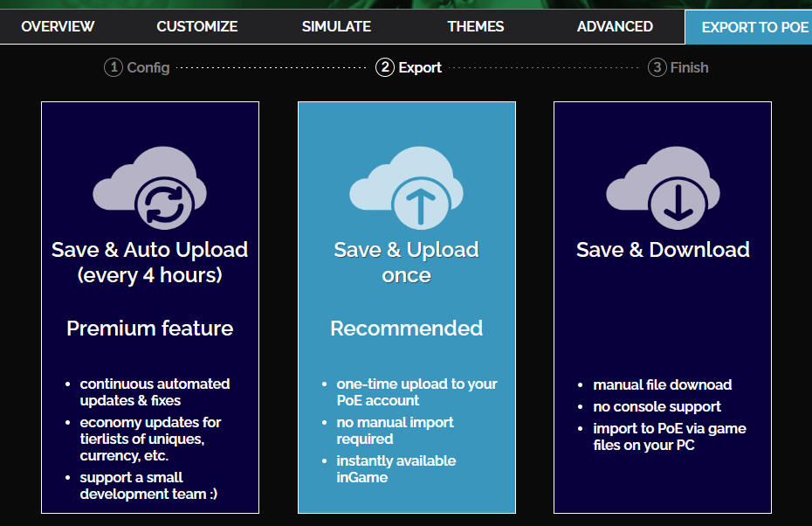This screenshot has width=812, height=526.
Task: Click the Recommended label
Action: tap(407, 328)
